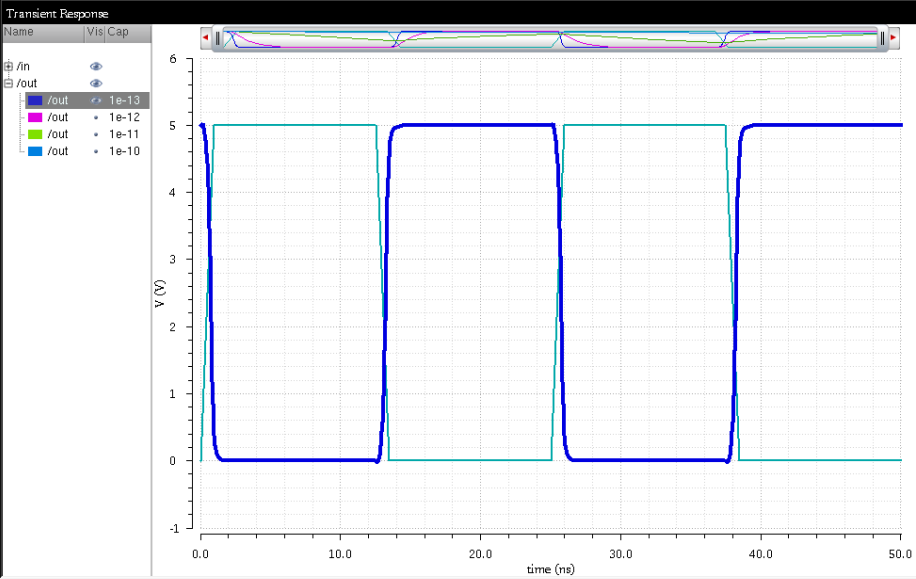Show the 1e-11 /out trace
Image resolution: width=916 pixels, height=579 pixels.
click(96, 134)
